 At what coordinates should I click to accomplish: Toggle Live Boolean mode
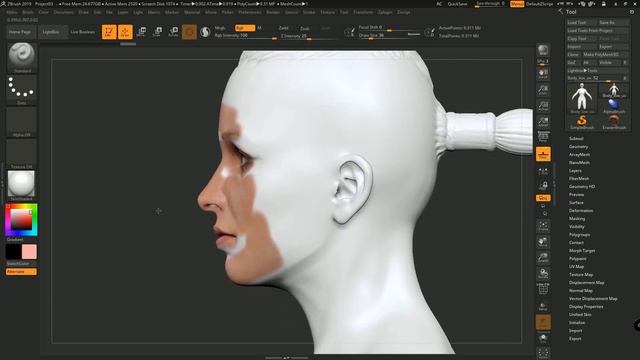[83, 32]
